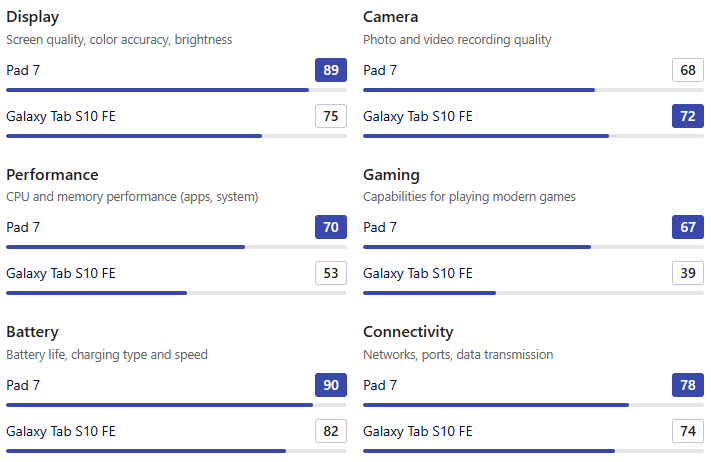
Task: Click the Display section heading
Action: [x=33, y=17]
